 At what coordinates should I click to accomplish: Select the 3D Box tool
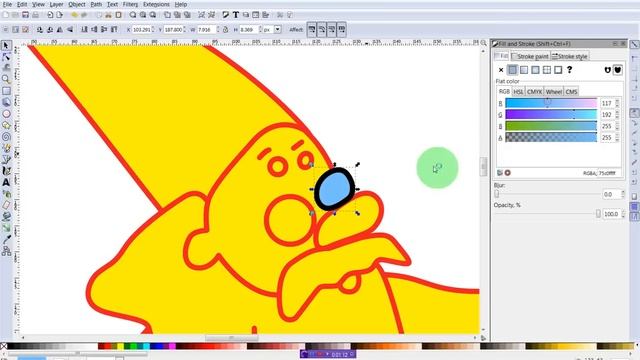click(x=6, y=102)
